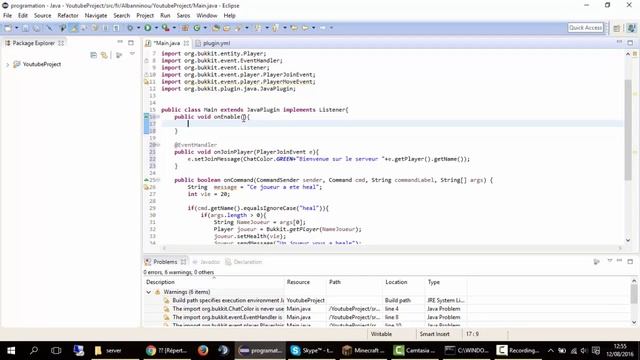This screenshot has width=640, height=360.
Task: Switch to the Declaration tab
Action: coord(244,262)
